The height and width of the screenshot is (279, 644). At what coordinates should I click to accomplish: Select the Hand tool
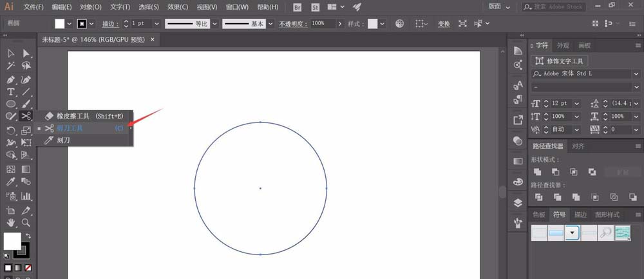click(11, 223)
